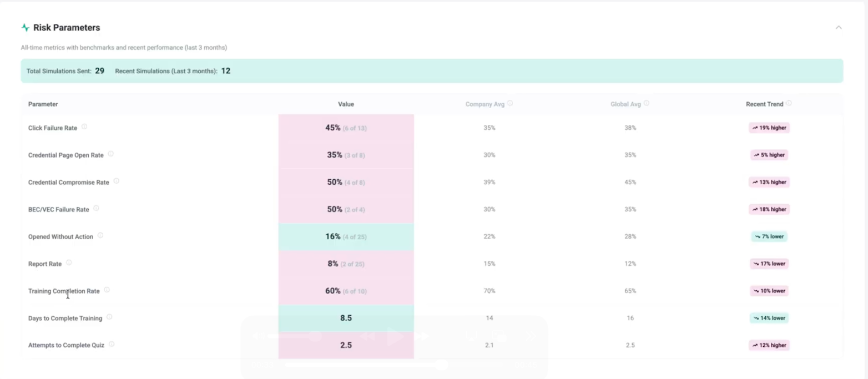Viewport: 868px width, 379px height.
Task: Click info icon next to Recent Trend header
Action: click(789, 103)
